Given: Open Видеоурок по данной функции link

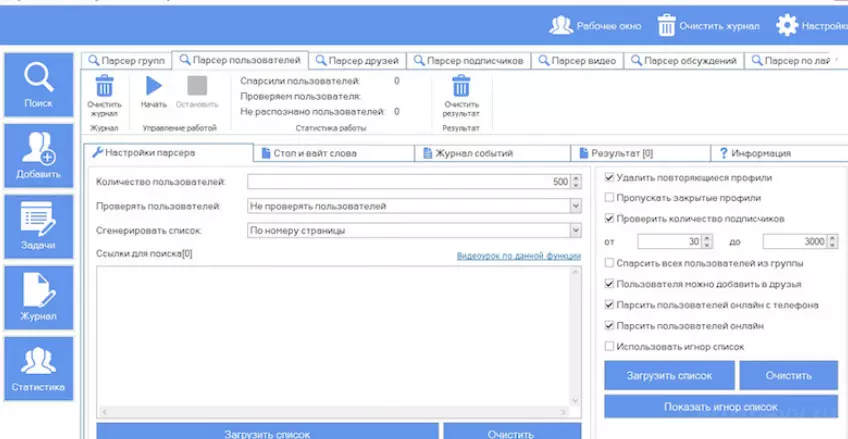Looking at the screenshot, I should [519, 256].
